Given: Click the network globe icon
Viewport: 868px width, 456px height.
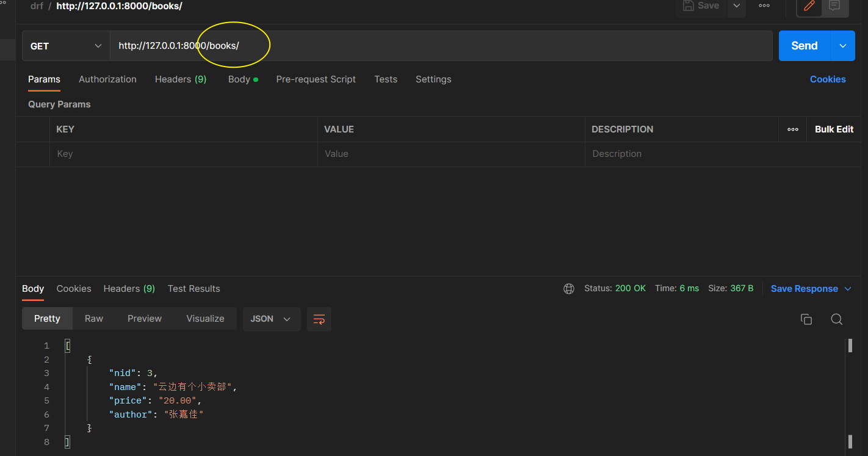Looking at the screenshot, I should coord(569,289).
